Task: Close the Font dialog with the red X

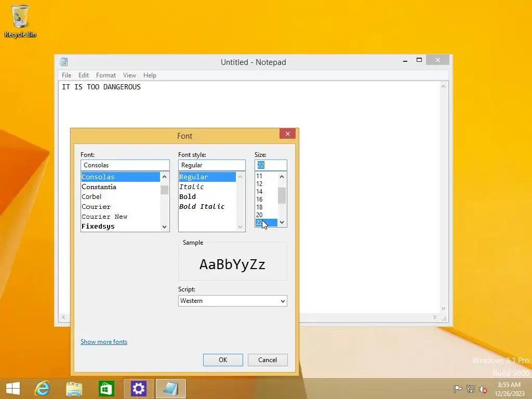Action: pos(287,134)
